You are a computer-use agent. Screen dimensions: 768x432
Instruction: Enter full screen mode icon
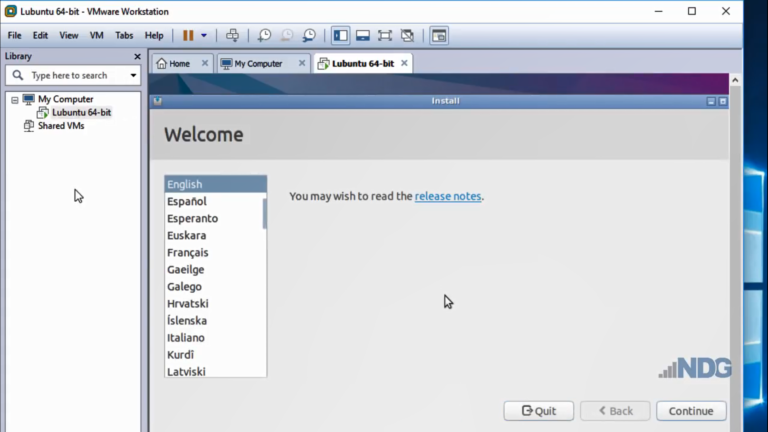(x=385, y=35)
